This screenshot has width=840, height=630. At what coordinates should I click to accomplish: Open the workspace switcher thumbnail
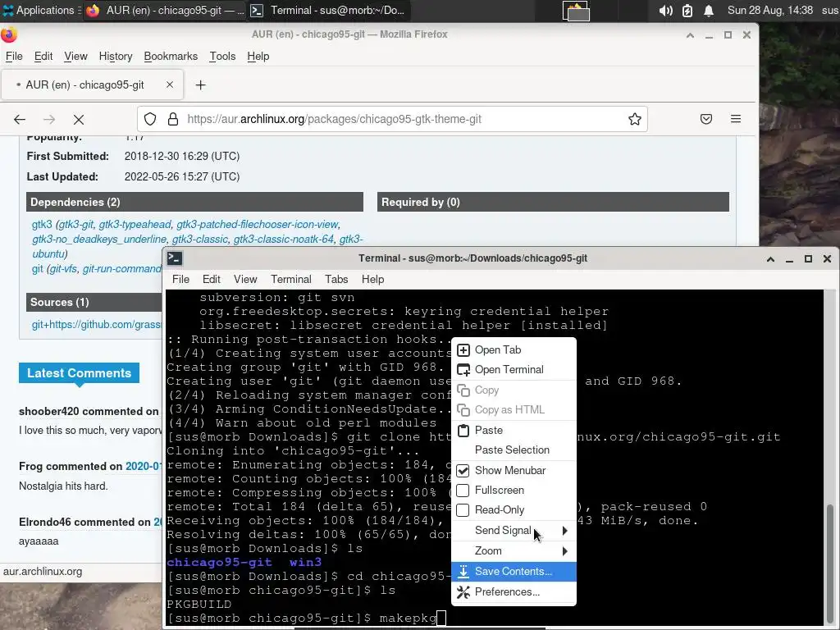click(576, 11)
